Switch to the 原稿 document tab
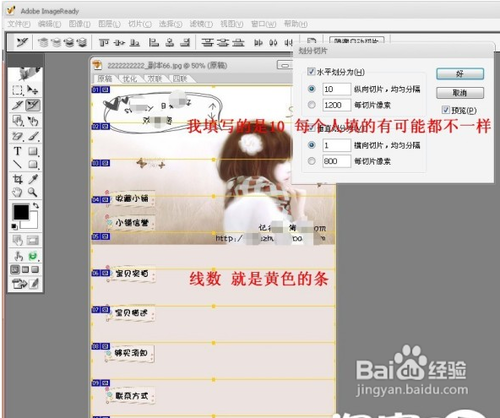Screen dimensions: 500x418 pyautogui.click(x=105, y=79)
